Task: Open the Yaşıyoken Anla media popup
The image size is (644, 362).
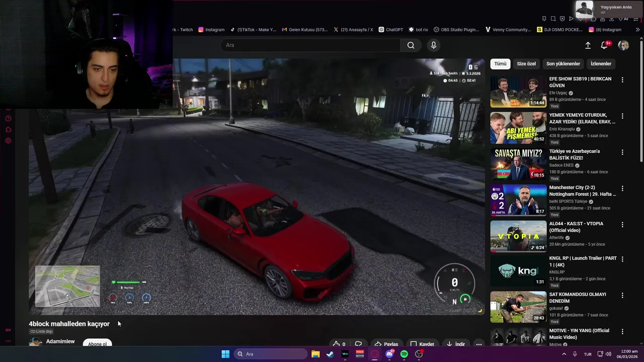Action: click(609, 9)
